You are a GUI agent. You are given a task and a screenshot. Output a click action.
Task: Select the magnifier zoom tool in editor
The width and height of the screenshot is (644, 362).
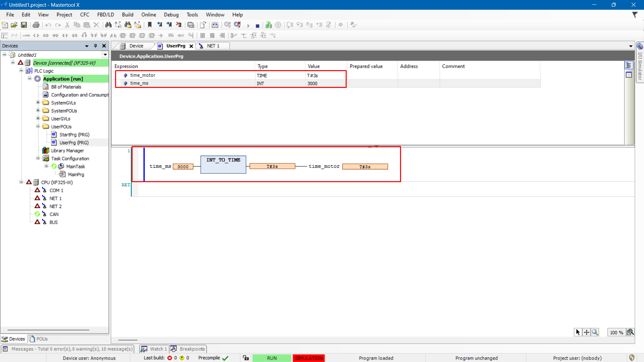coord(595,332)
